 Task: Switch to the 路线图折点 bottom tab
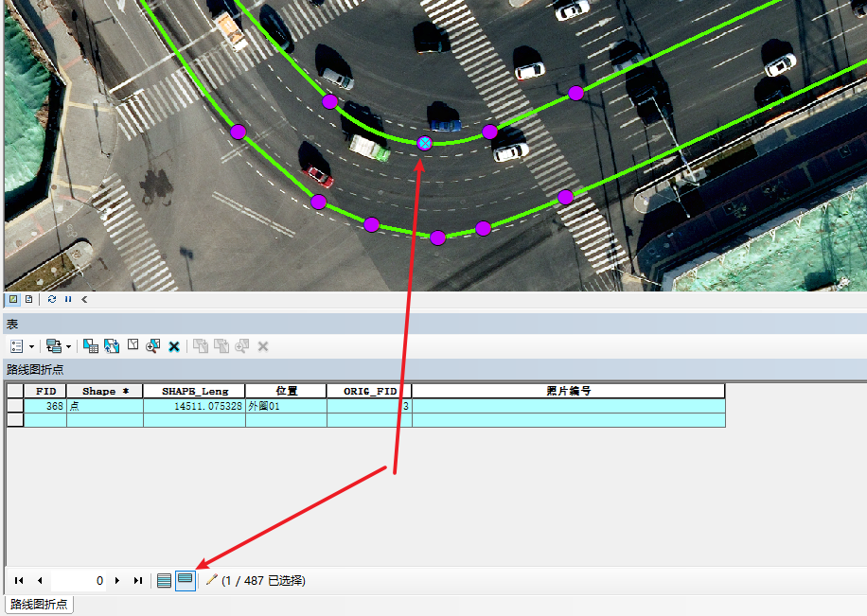point(39,604)
